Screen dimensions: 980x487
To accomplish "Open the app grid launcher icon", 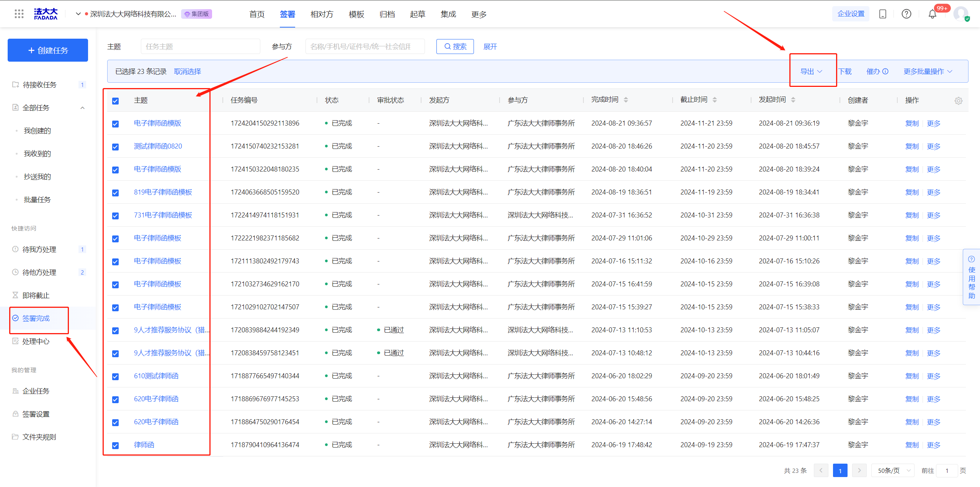I will (x=19, y=14).
